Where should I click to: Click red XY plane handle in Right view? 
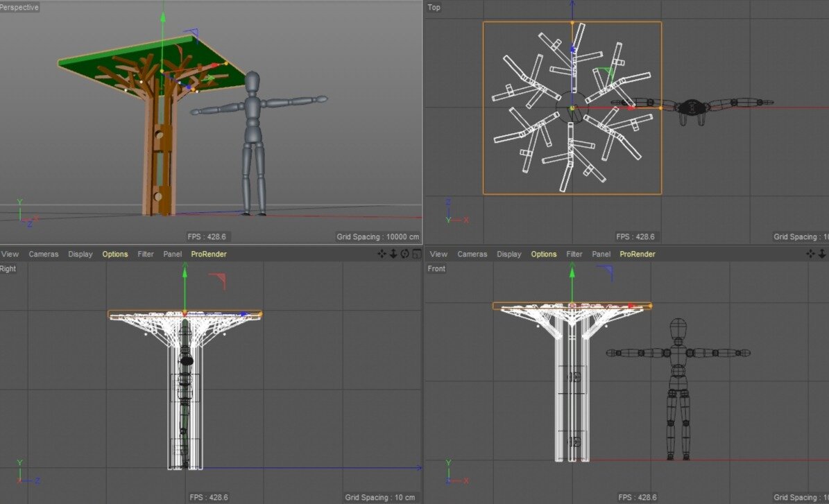click(219, 280)
